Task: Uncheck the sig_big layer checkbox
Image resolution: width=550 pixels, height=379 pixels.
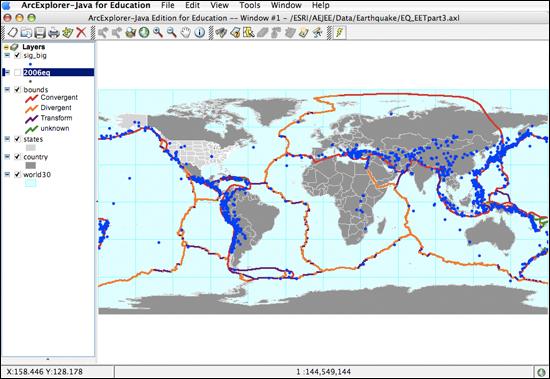Action: click(x=17, y=55)
